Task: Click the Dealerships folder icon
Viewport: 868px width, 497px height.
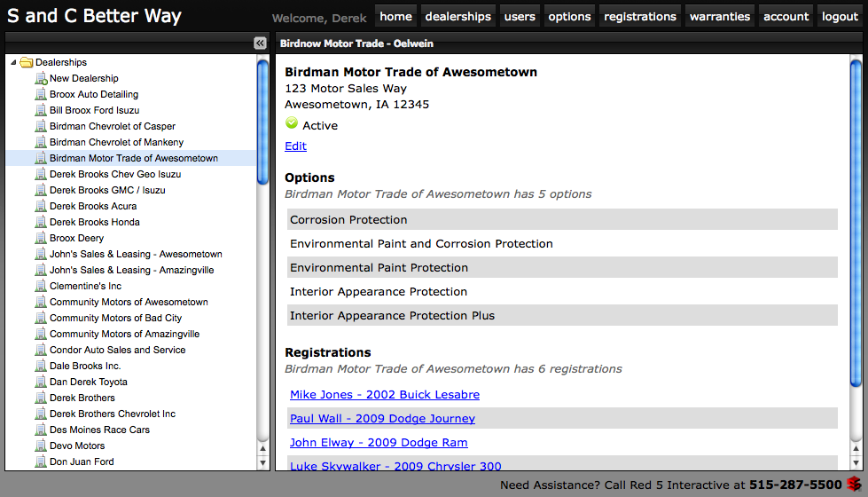Action: click(26, 63)
